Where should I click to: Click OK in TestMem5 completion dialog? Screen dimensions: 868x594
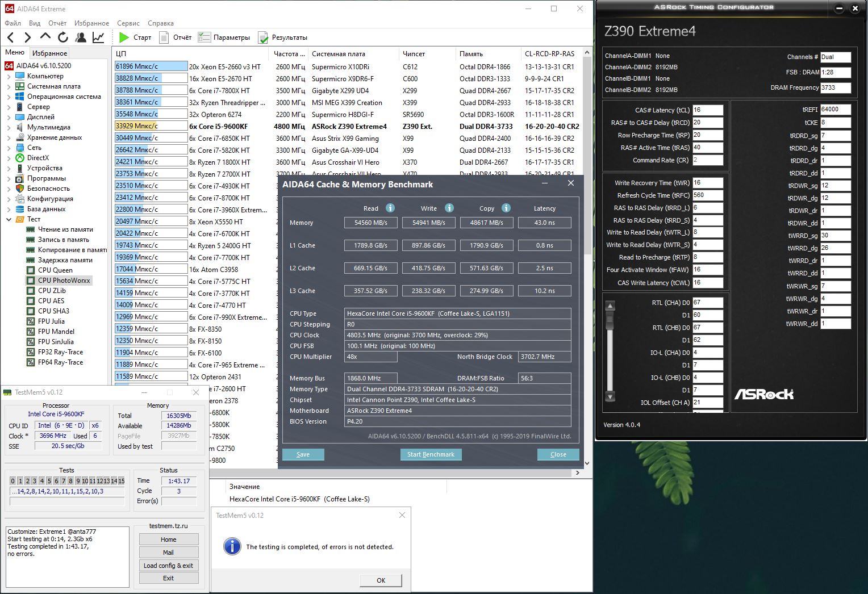381,580
